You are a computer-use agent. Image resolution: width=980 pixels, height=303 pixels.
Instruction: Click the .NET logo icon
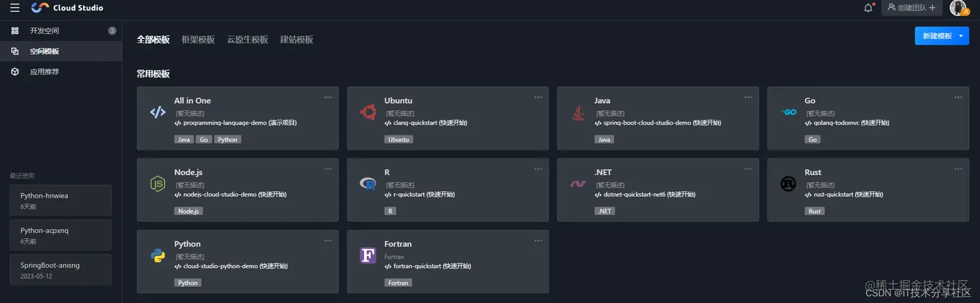pos(578,184)
